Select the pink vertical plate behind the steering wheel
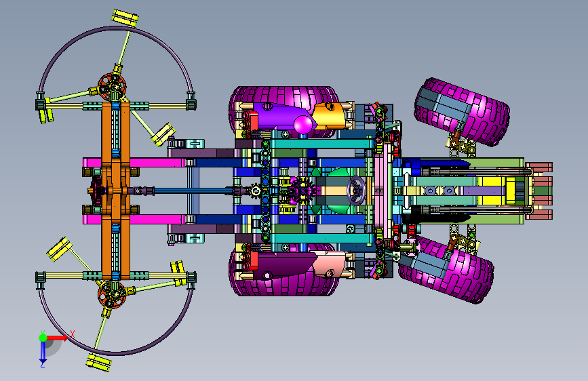The height and width of the screenshot is (381, 588). coord(383,191)
